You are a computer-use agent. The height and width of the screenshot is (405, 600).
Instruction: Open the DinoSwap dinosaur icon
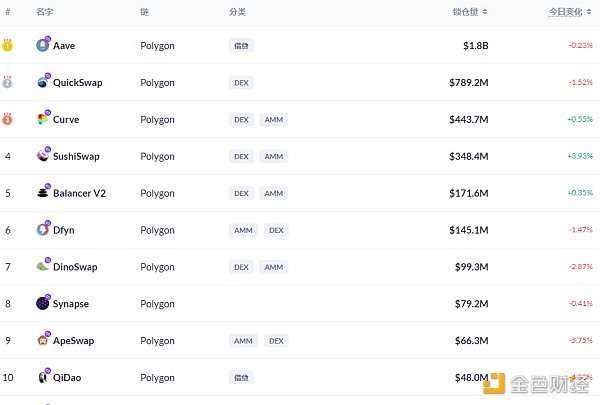tap(42, 266)
